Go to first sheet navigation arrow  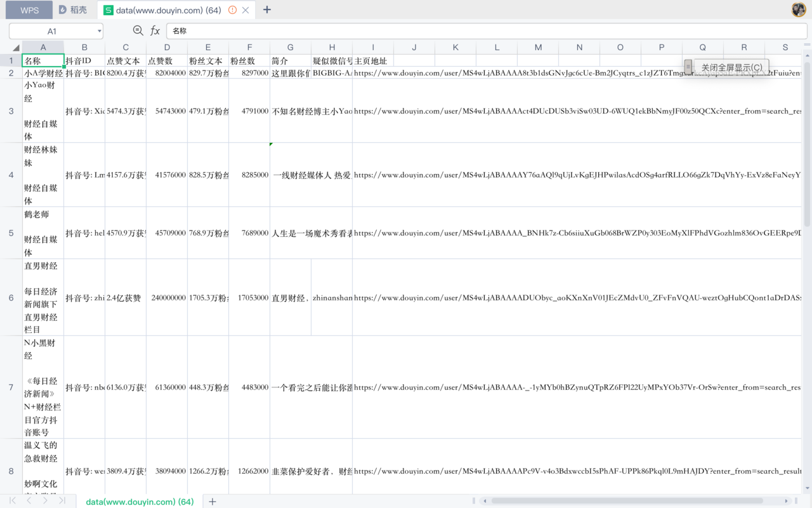click(13, 501)
